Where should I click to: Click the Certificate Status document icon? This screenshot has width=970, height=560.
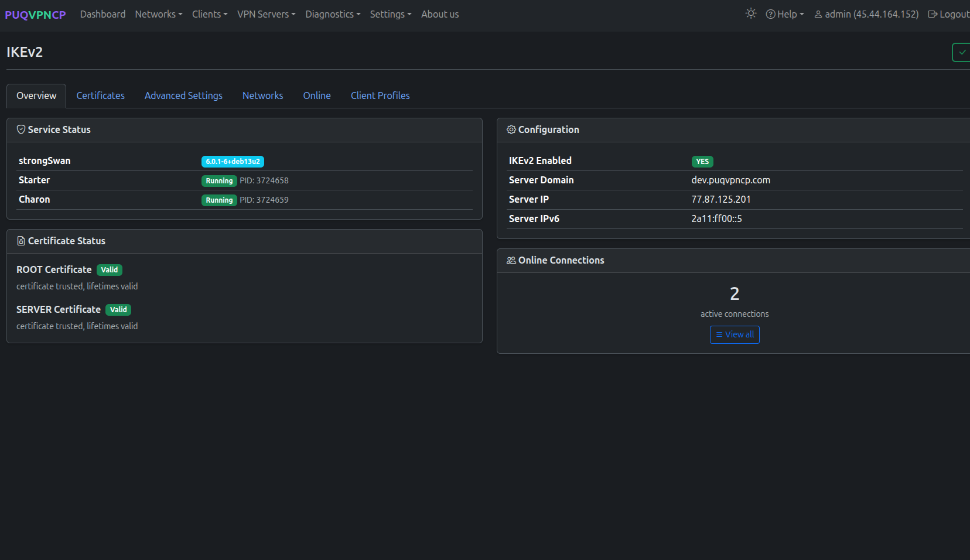[x=21, y=241]
